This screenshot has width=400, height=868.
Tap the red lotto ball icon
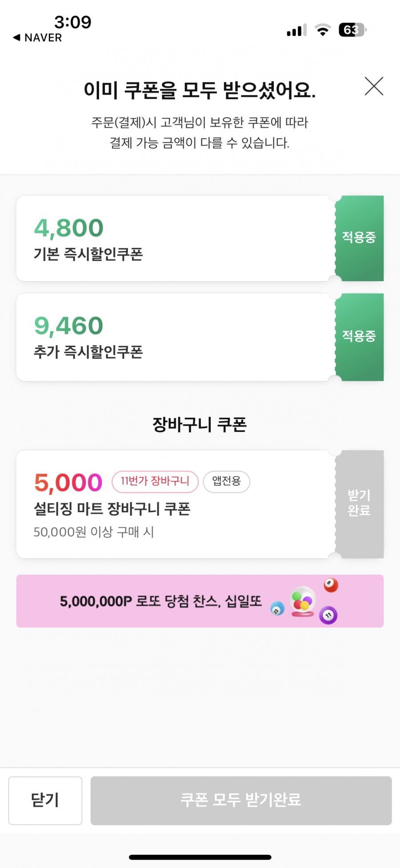point(331,585)
